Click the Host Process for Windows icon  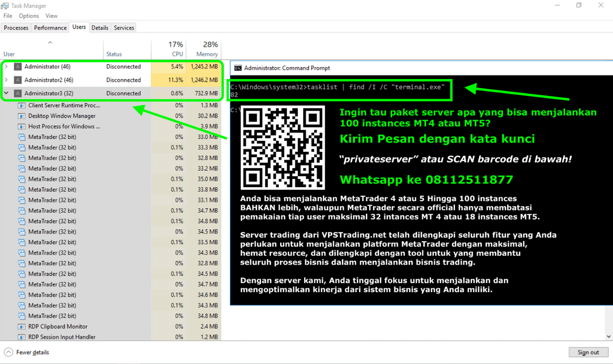[22, 126]
